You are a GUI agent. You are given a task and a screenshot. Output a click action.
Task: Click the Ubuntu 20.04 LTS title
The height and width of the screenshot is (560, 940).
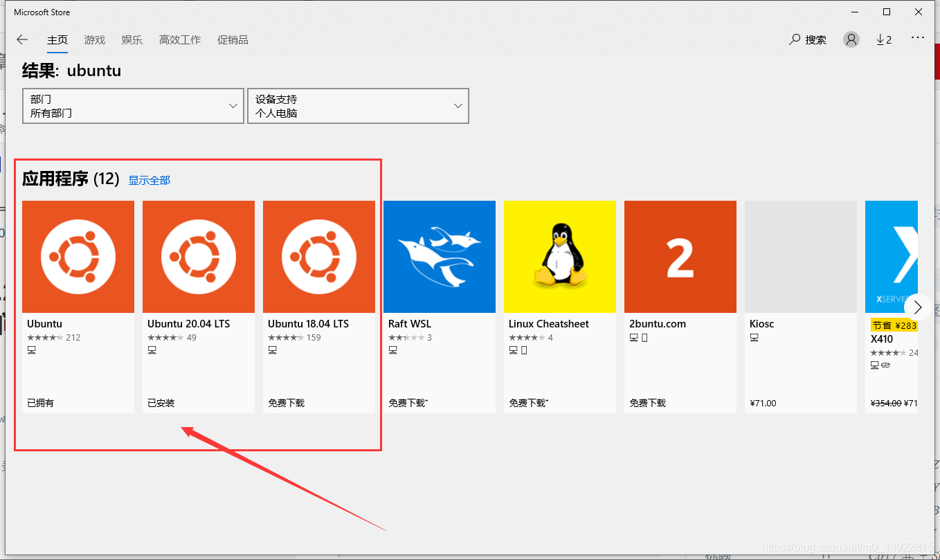188,324
